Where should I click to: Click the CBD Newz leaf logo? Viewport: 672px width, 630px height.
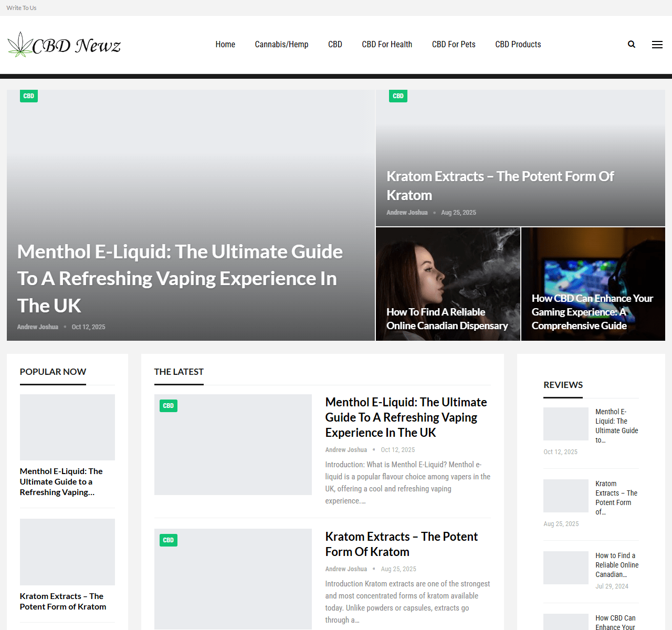(x=64, y=45)
